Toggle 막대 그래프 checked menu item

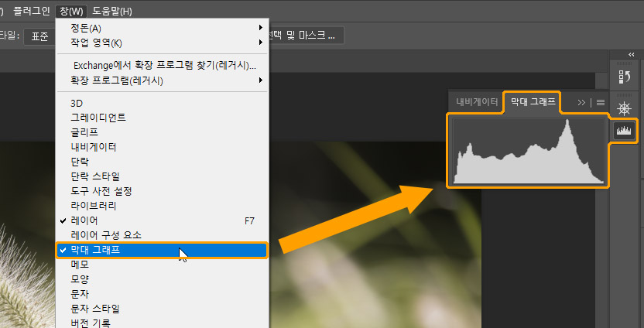click(162, 250)
